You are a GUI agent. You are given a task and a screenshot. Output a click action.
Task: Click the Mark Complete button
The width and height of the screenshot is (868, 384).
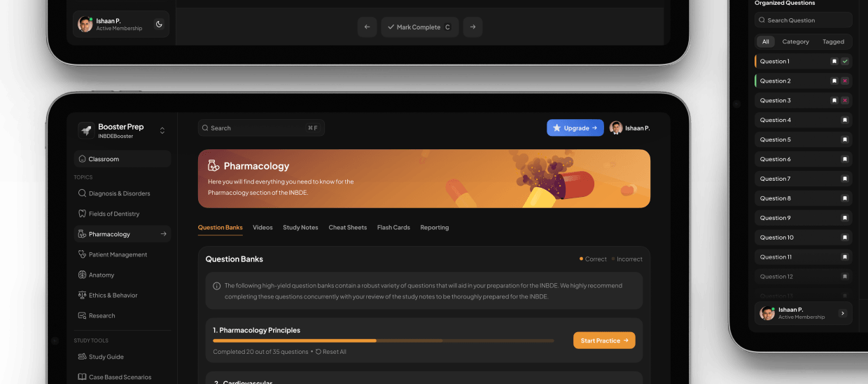[x=420, y=27]
